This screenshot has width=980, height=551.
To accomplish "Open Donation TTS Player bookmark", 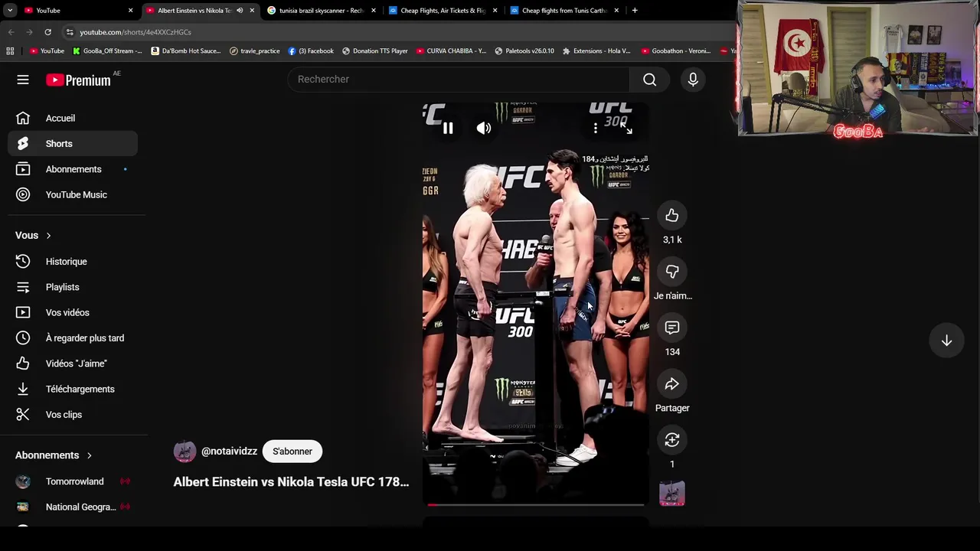I will [x=375, y=51].
